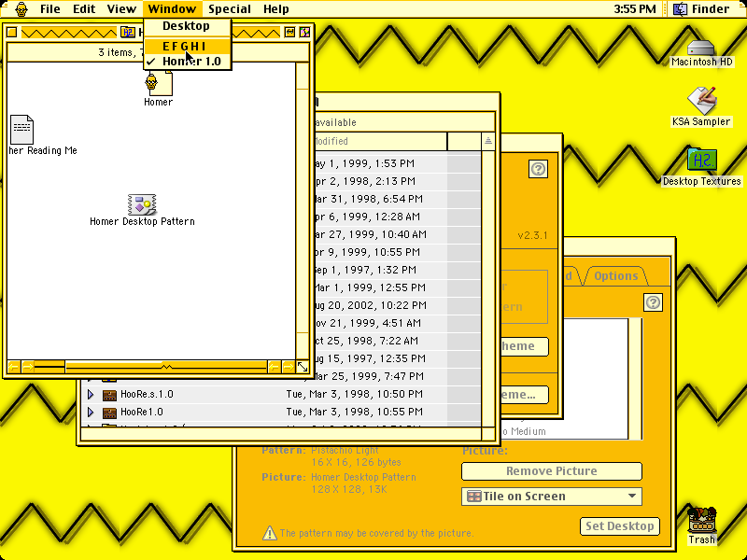Screen dimensions: 747x560
Task: Click the horizontal scroll thumb in the Homer window
Action: coord(166,367)
